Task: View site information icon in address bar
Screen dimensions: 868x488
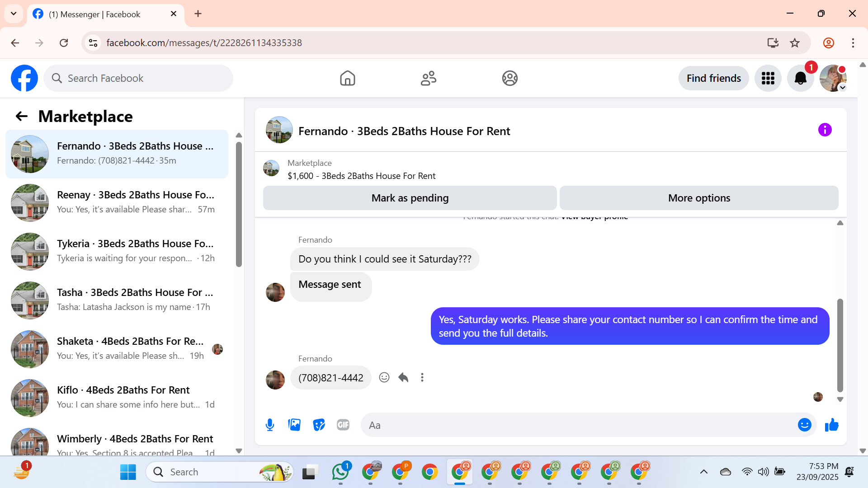Action: click(x=93, y=43)
